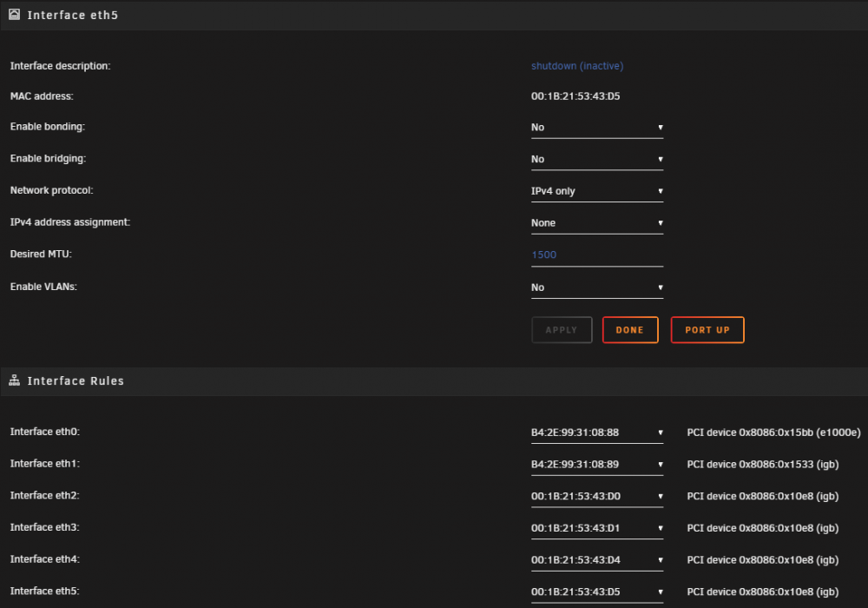Click the Desired MTU label
868x608 pixels.
click(41, 254)
